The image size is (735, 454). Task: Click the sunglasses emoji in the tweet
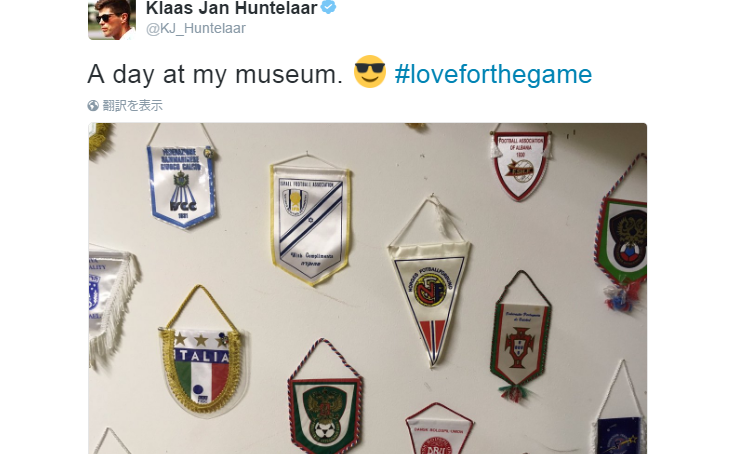click(369, 72)
